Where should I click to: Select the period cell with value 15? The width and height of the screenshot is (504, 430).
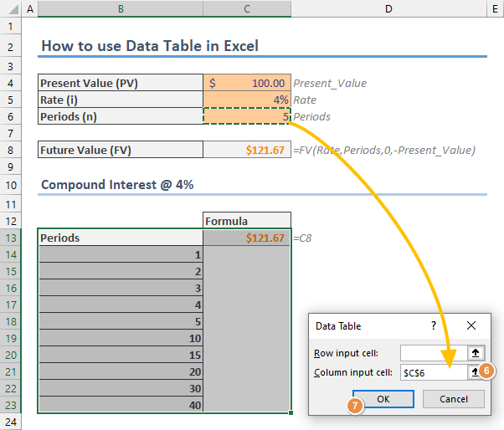[121, 355]
